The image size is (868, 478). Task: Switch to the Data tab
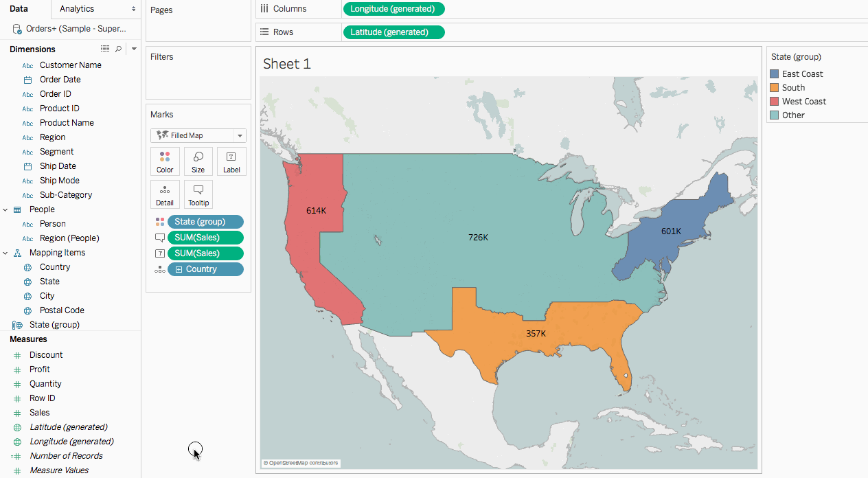pyautogui.click(x=19, y=8)
